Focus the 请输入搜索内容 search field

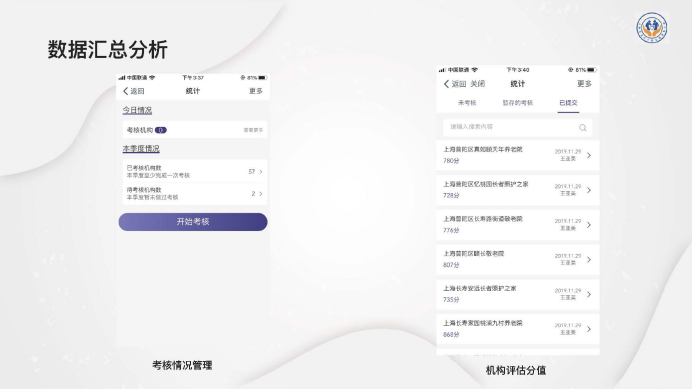coord(518,127)
